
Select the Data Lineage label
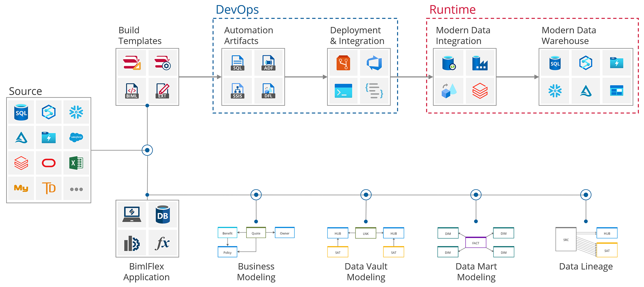pyautogui.click(x=586, y=267)
